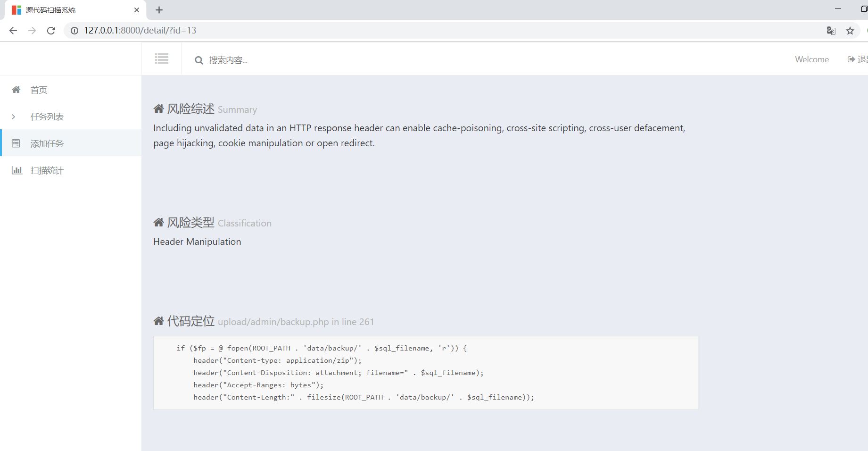Viewport: 868px width, 451px height.
Task: Click the home icon next to 代码定位
Action: (x=158, y=321)
